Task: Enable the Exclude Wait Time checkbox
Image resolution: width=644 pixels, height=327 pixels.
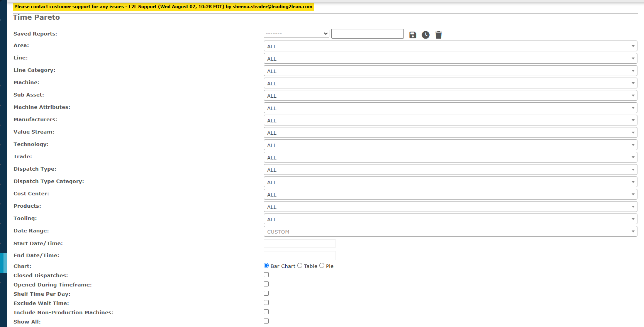Action: (266, 303)
